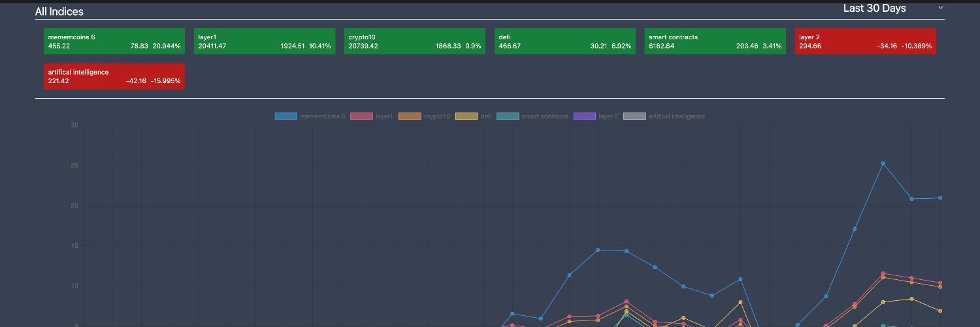980x327 pixels.
Task: Toggle smart contracts teal legend swatch
Action: [x=508, y=116]
